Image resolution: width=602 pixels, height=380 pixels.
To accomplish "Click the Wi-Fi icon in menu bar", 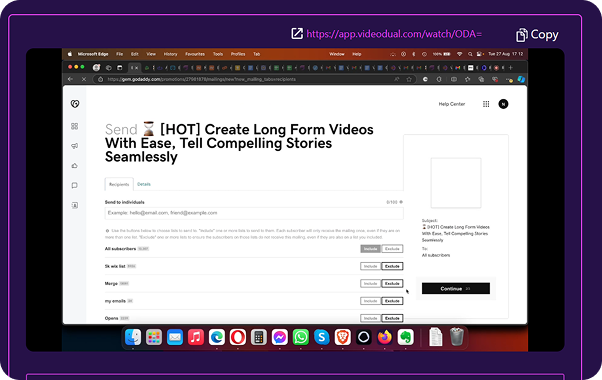I will pyautogui.click(x=460, y=54).
